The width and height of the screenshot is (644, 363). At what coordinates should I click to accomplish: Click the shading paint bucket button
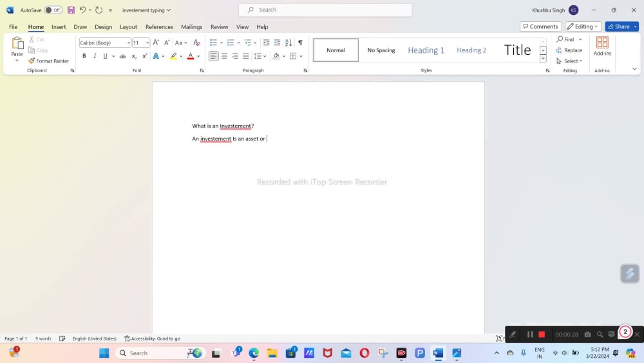tap(276, 56)
